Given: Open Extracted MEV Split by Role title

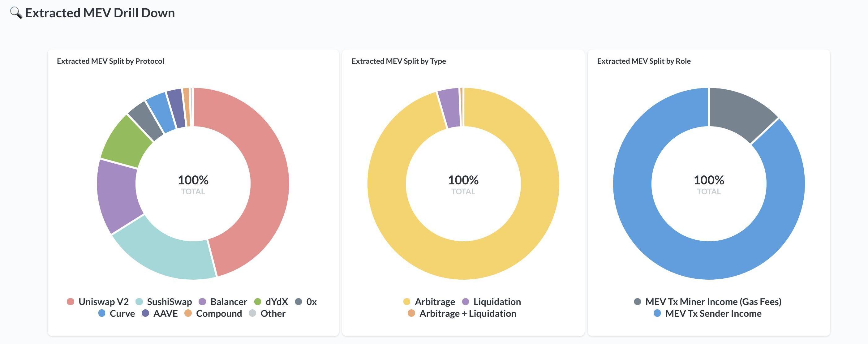Looking at the screenshot, I should tap(644, 61).
